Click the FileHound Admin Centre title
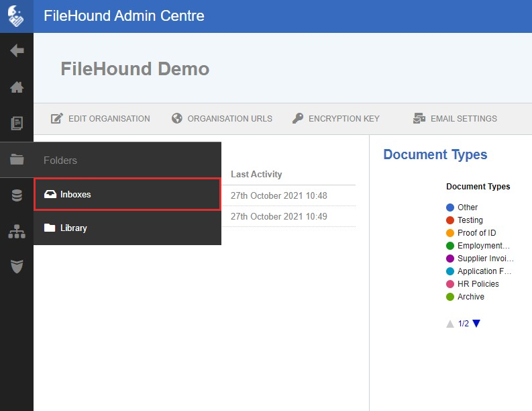This screenshot has height=411, width=532. pyautogui.click(x=124, y=15)
